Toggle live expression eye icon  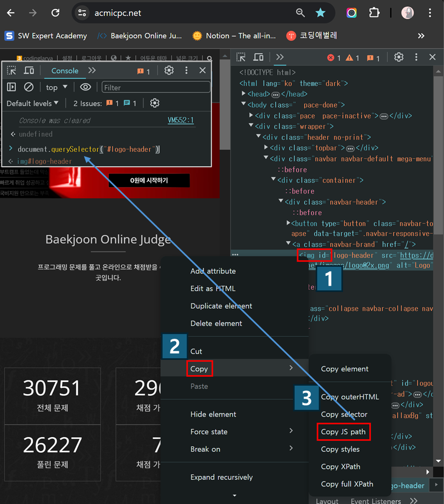coord(86,87)
